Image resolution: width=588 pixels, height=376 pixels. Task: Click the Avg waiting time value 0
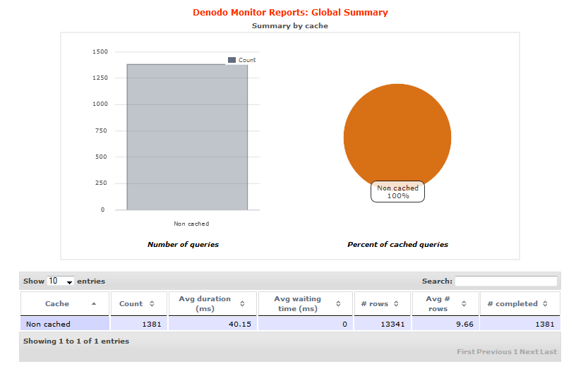(344, 324)
